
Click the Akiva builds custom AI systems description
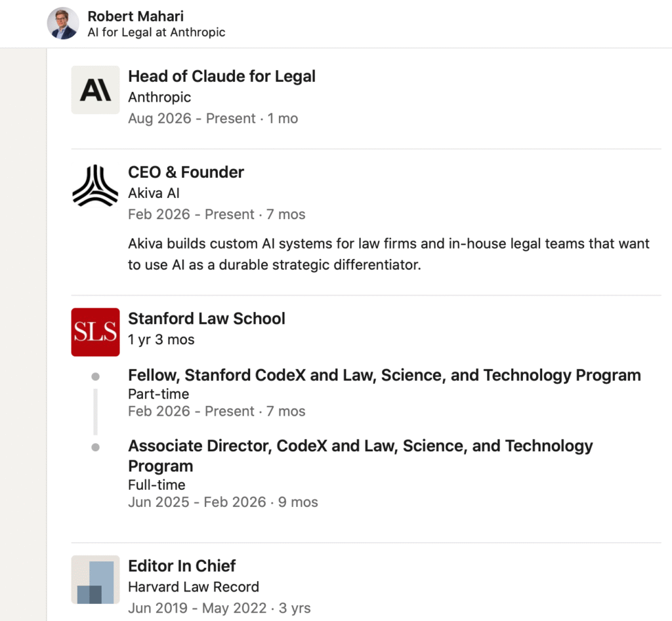pyautogui.click(x=388, y=254)
